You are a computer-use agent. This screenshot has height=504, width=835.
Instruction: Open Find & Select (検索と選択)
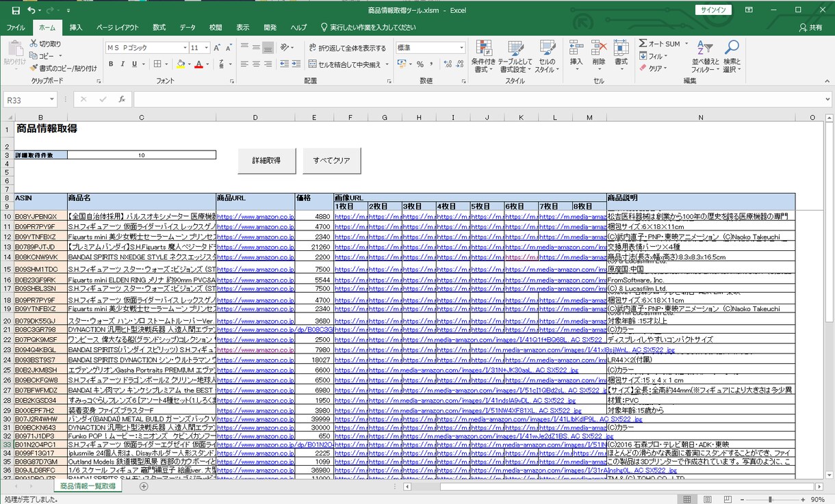732,57
